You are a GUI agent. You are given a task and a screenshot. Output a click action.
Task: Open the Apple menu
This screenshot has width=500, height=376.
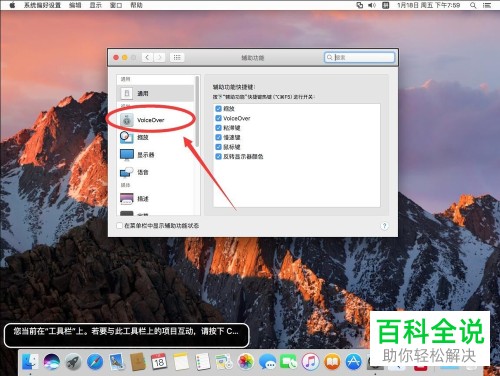(12, 5)
